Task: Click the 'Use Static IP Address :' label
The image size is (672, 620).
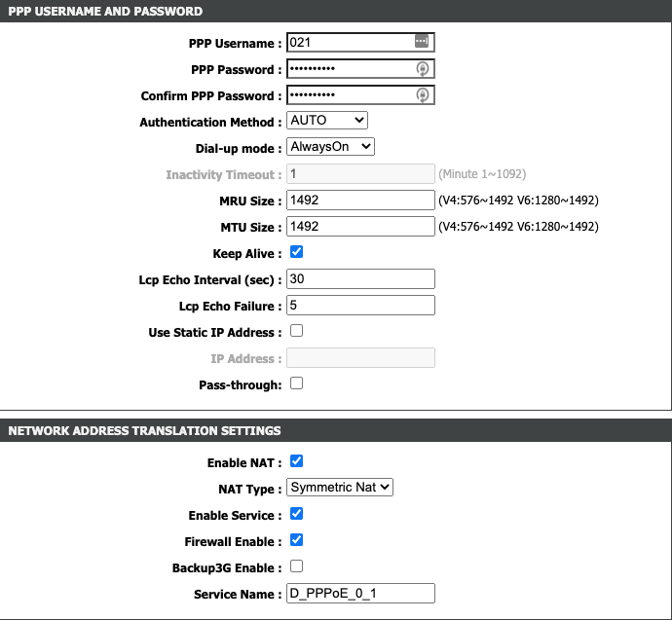Action: (214, 332)
